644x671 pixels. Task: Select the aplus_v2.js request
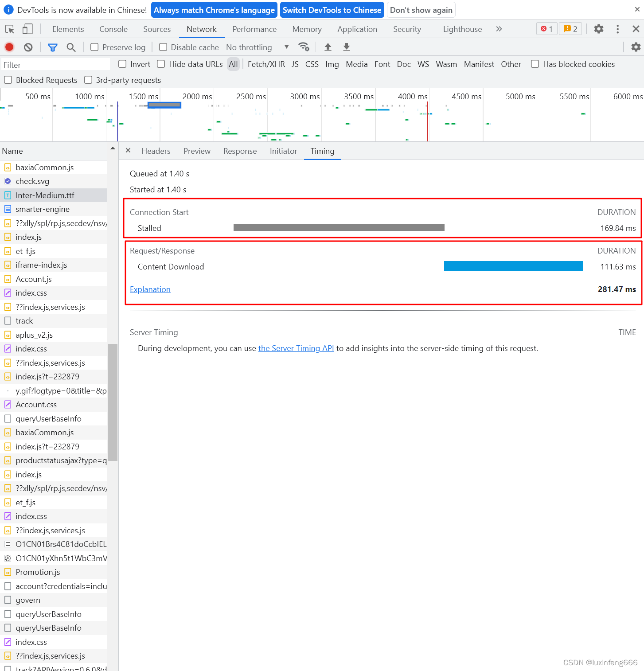(54, 335)
